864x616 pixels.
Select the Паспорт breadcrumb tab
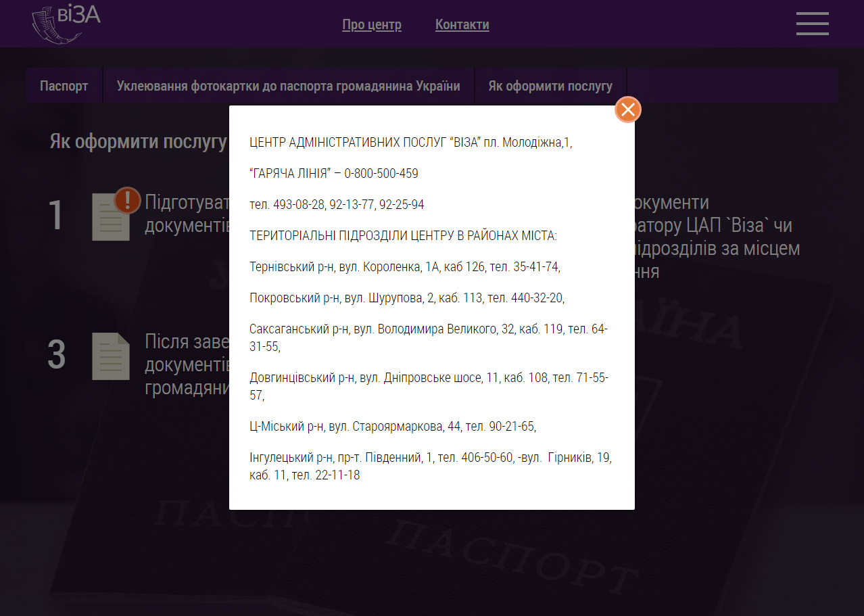64,86
